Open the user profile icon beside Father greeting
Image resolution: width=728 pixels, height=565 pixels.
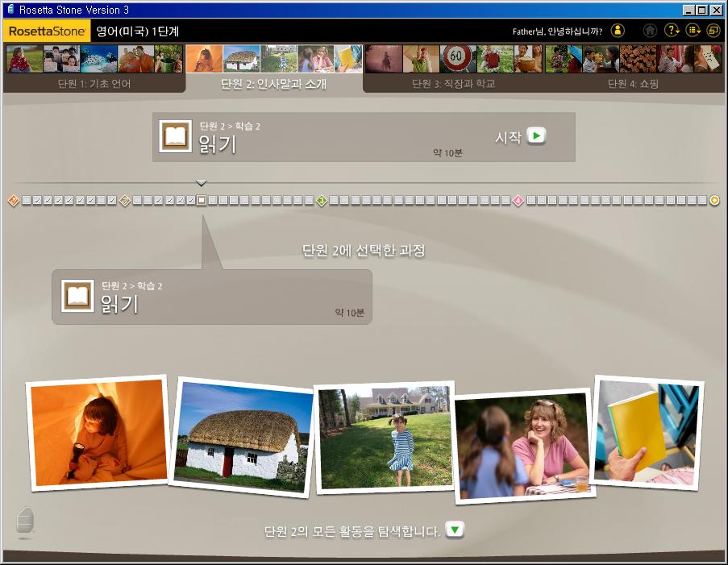tap(618, 31)
